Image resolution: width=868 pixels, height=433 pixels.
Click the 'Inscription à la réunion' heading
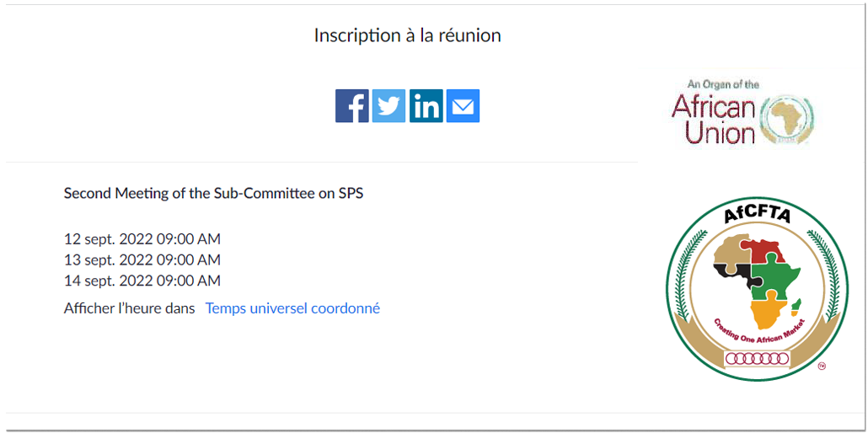407,35
